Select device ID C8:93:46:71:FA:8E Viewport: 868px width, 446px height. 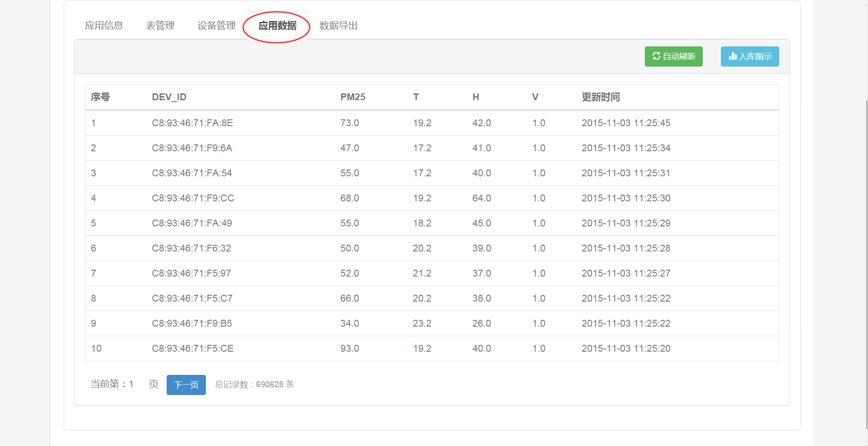(x=192, y=123)
